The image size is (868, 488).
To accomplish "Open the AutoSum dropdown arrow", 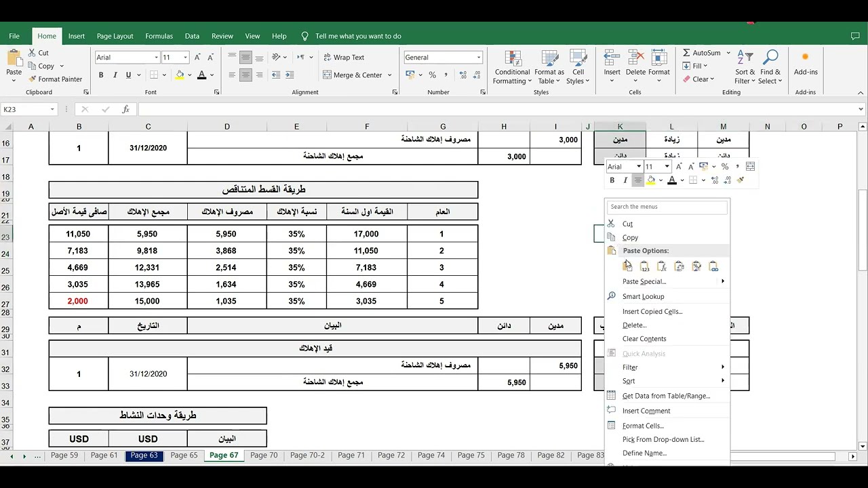I will 728,53.
